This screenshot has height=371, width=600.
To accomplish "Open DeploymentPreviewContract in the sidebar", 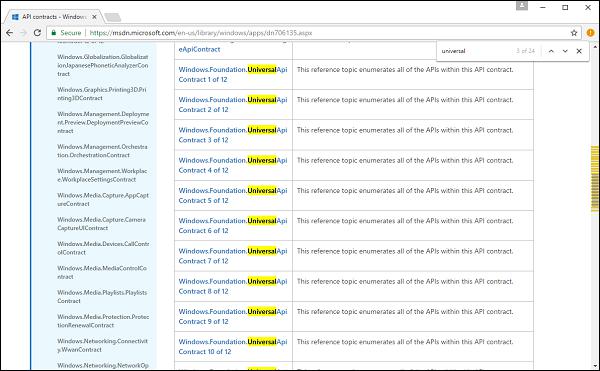I will (x=103, y=122).
